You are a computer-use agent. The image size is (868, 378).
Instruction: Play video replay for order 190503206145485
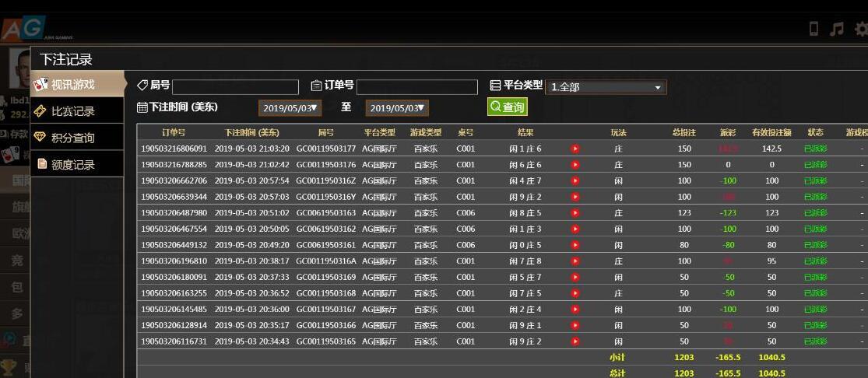pyautogui.click(x=575, y=310)
